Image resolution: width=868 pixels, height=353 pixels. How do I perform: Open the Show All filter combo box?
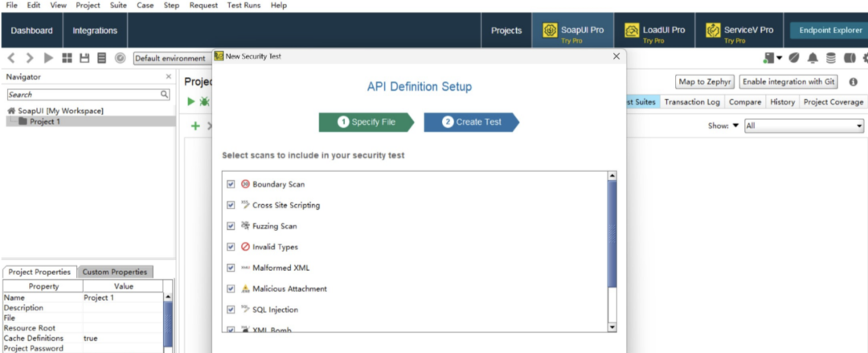(x=804, y=125)
